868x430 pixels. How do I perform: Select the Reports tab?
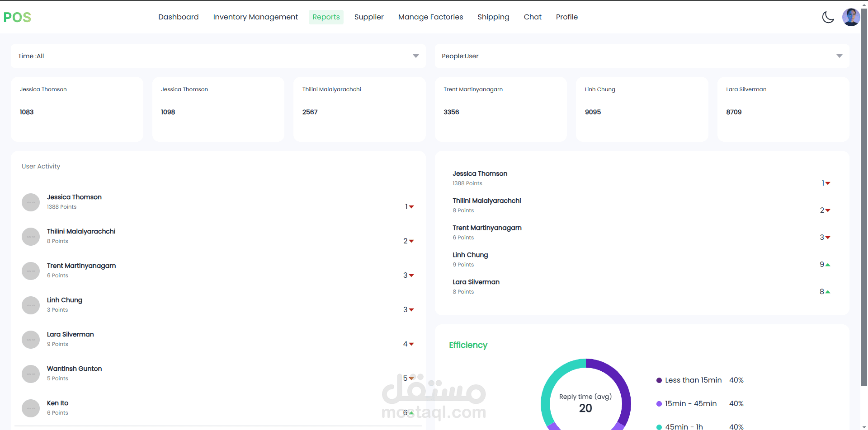tap(326, 17)
